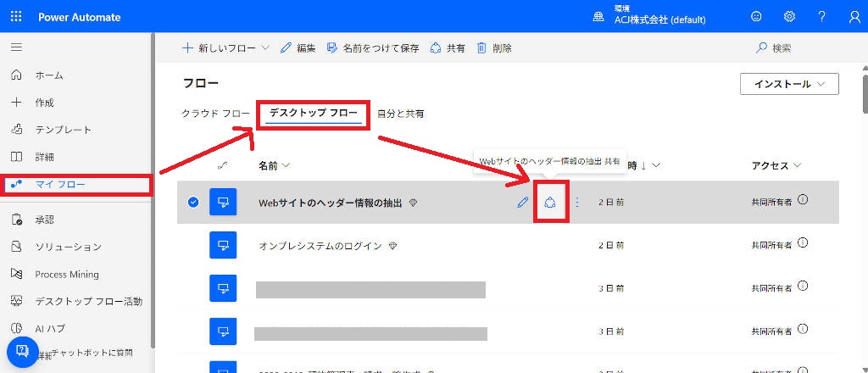Click 名前をつけて保存 in command bar
Screen dimensions: 868x373
pos(373,48)
